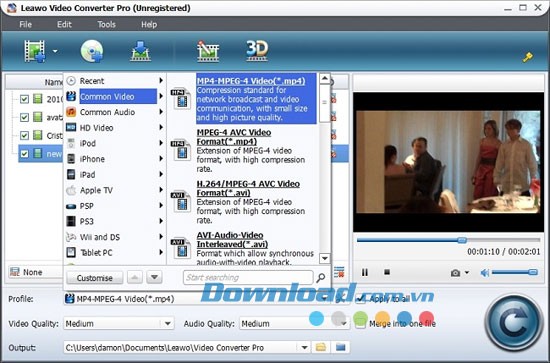
Task: Click the MPEG-4 AVC MP4 format icon
Action: [x=181, y=150]
